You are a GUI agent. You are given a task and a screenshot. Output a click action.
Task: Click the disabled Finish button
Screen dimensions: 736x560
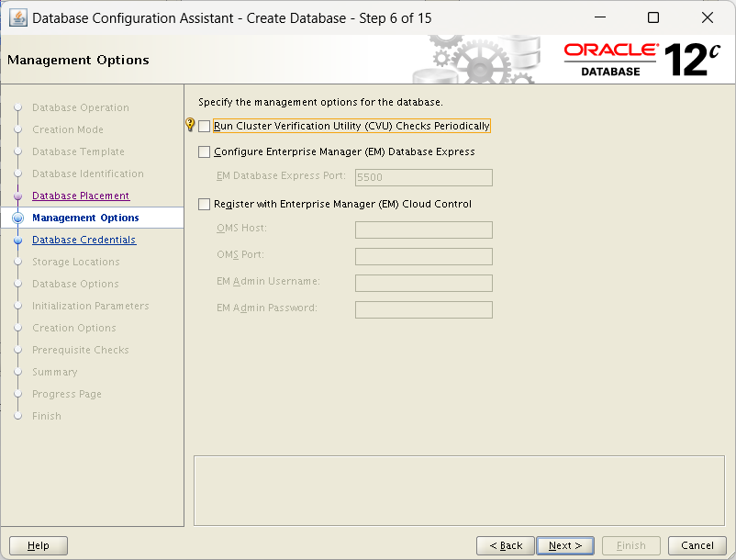pos(630,545)
